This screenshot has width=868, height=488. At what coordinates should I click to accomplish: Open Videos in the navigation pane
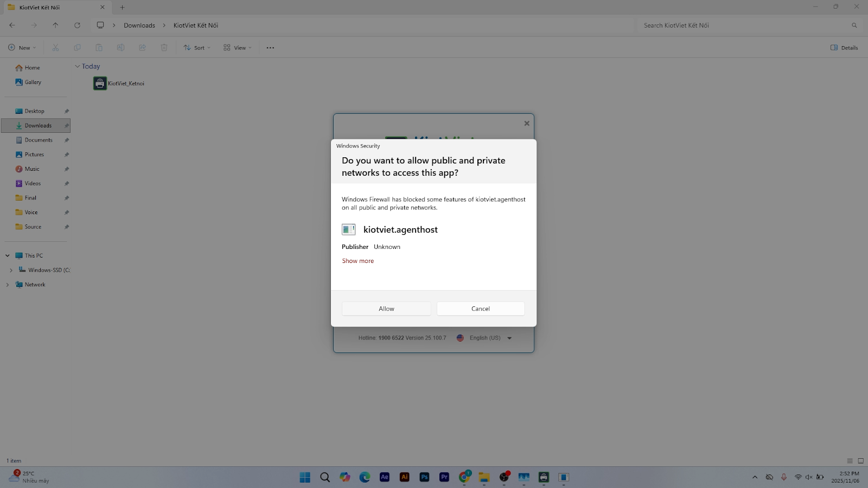pyautogui.click(x=36, y=183)
